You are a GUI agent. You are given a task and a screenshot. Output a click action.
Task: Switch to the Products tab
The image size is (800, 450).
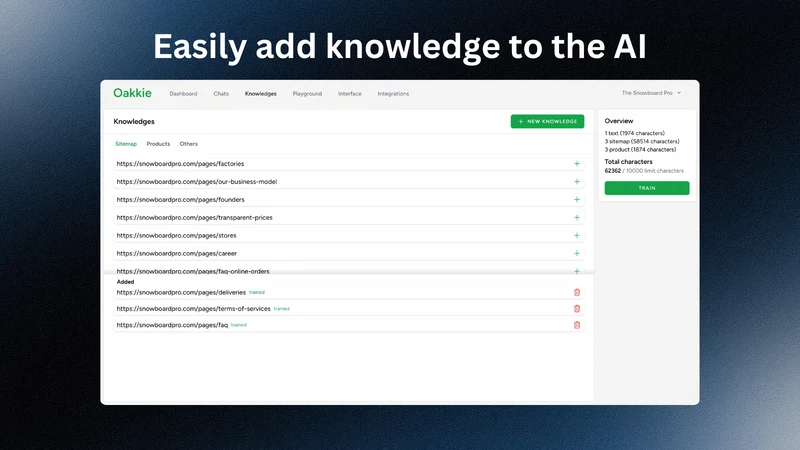[x=158, y=144]
